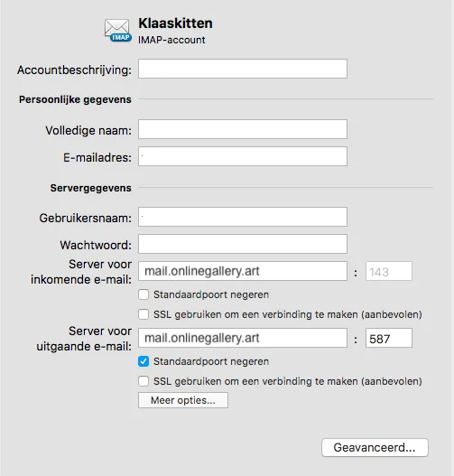The image size is (454, 476).
Task: Click the incoming mail server address field
Action: click(x=243, y=271)
